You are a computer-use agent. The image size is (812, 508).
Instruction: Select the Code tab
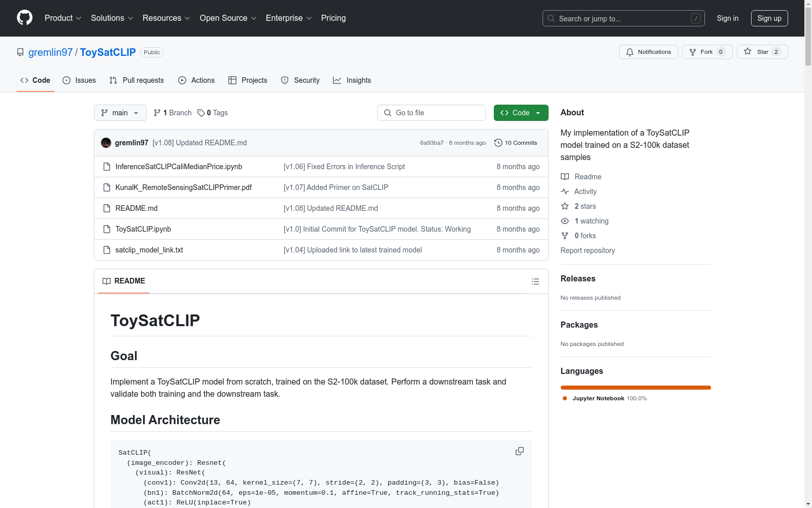click(x=36, y=80)
